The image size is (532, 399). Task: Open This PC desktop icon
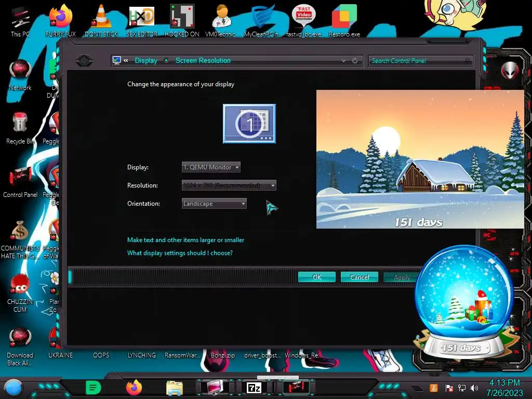point(20,21)
